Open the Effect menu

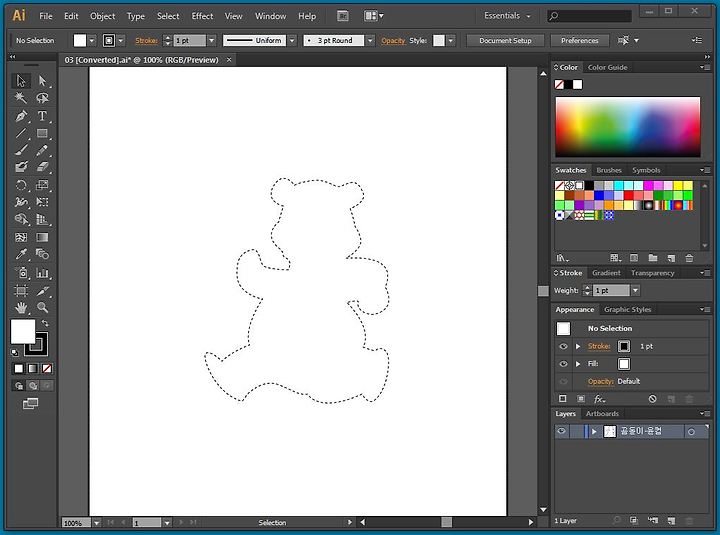click(x=202, y=16)
